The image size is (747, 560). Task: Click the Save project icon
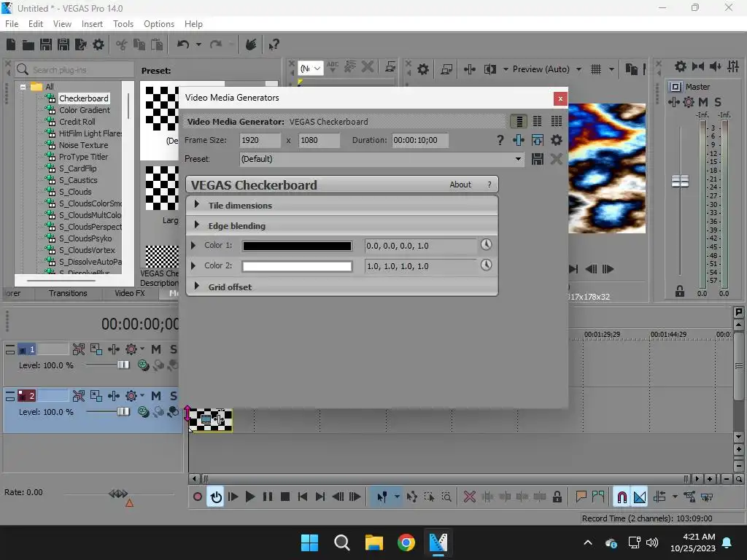click(46, 44)
